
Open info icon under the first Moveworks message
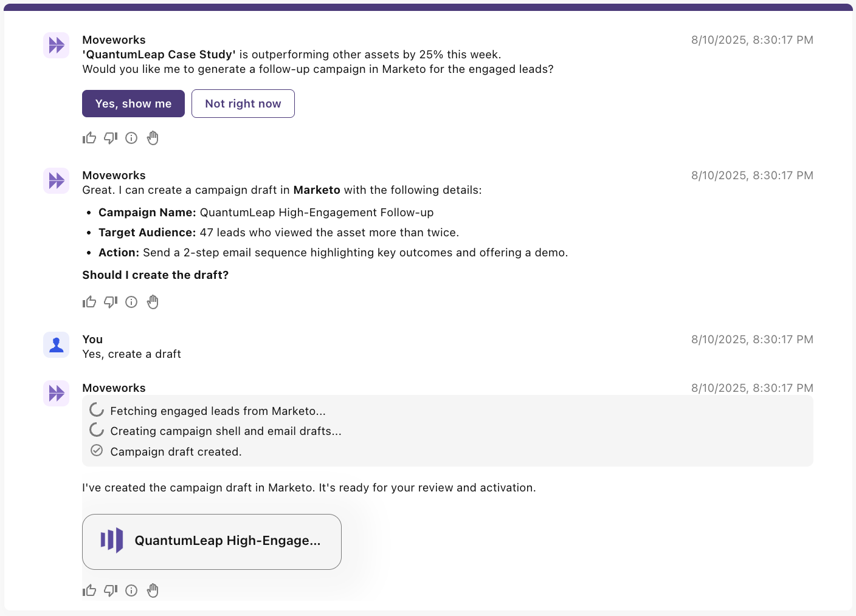pos(131,138)
